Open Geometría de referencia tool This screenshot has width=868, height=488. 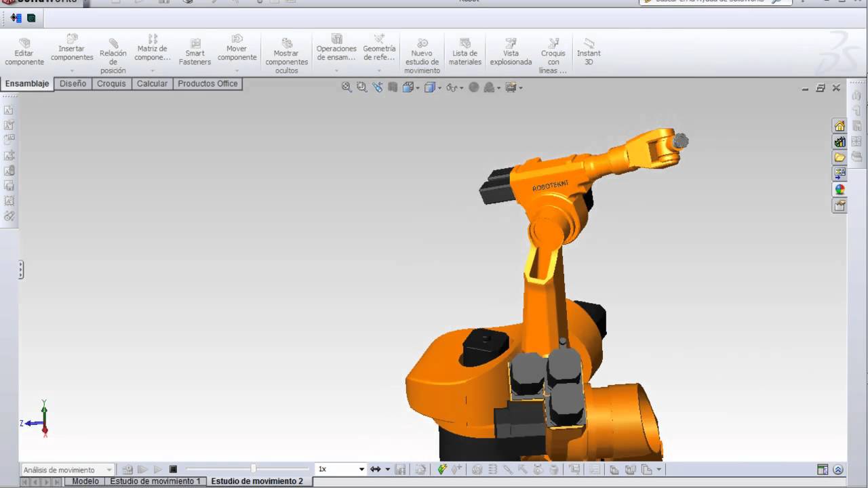pyautogui.click(x=379, y=48)
